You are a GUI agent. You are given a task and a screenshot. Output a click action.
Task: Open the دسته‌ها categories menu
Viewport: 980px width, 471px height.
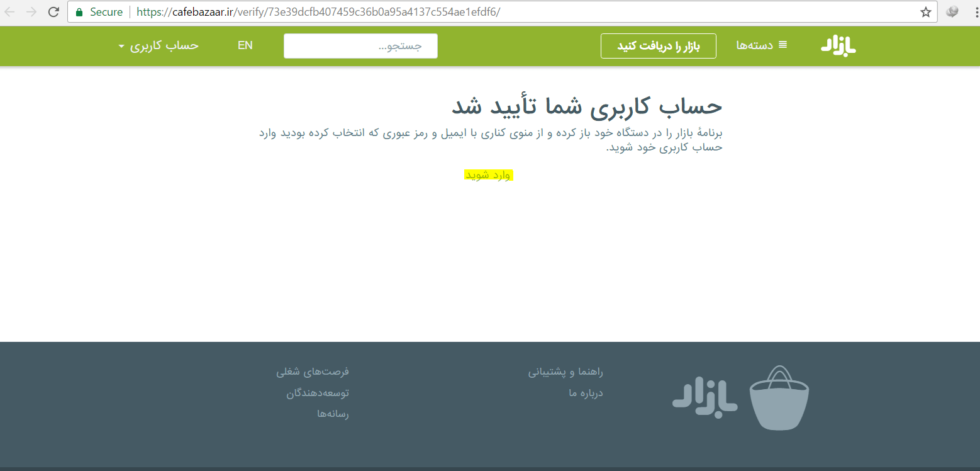762,45
